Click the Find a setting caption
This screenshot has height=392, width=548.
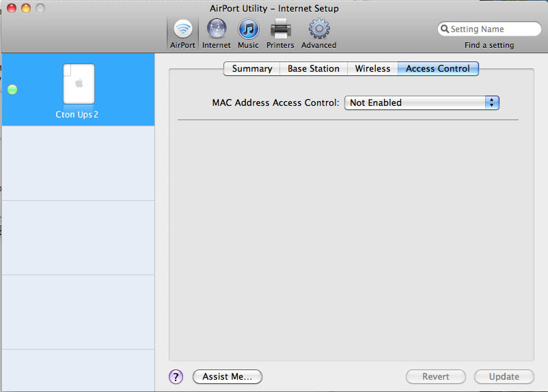(x=489, y=45)
